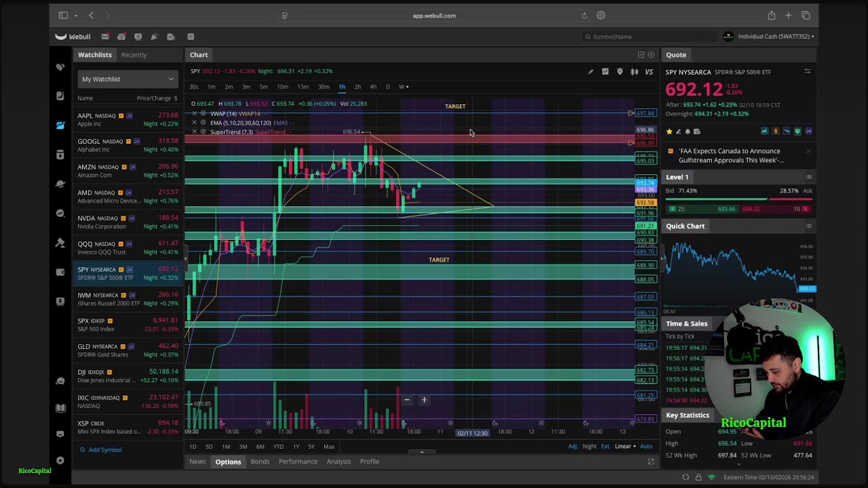Click the heart watchlist icon in left sidebar

pyautogui.click(x=60, y=67)
